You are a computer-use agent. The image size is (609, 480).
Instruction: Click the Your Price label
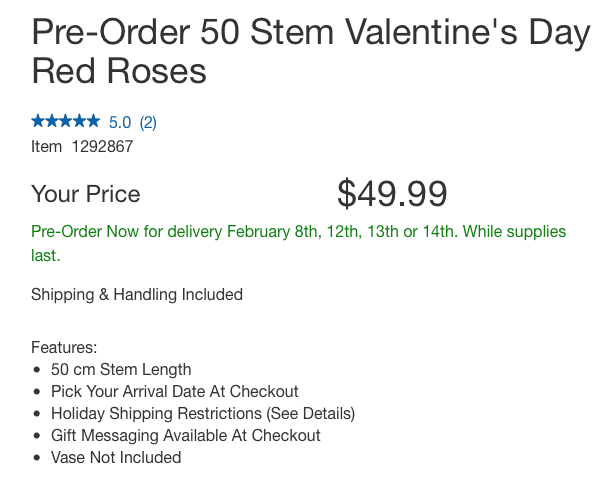[x=86, y=194]
